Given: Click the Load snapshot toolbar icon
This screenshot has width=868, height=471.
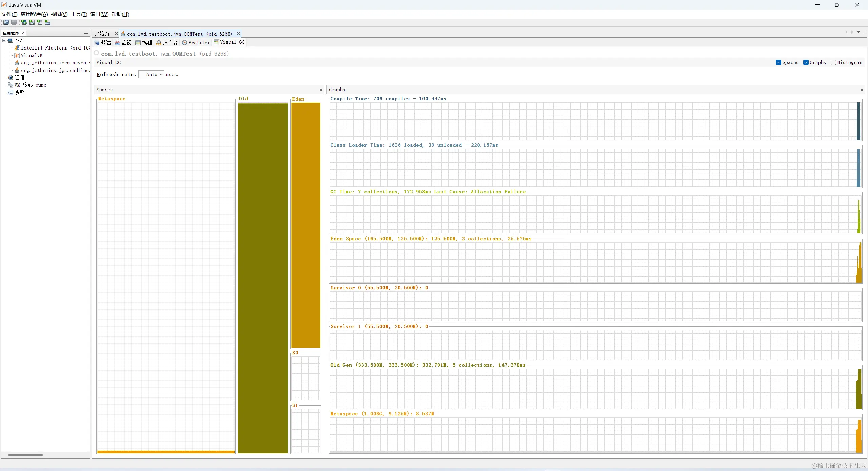Looking at the screenshot, I should [6, 22].
